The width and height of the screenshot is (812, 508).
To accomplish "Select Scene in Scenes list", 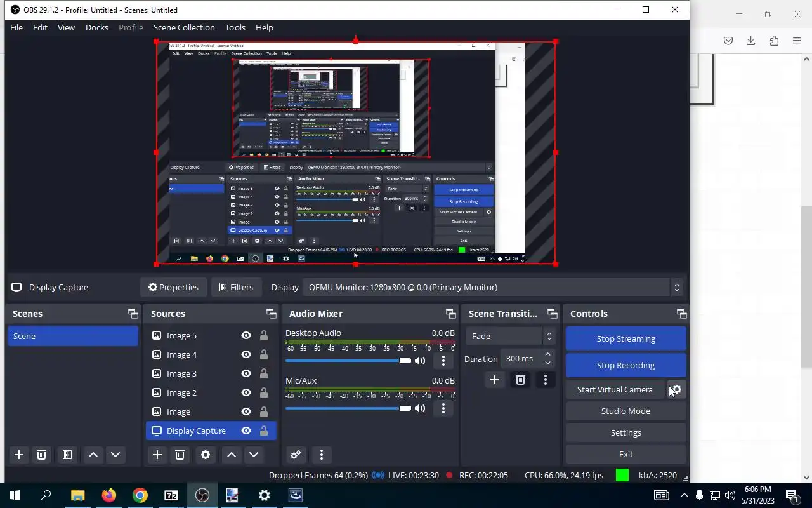I will coord(73,336).
